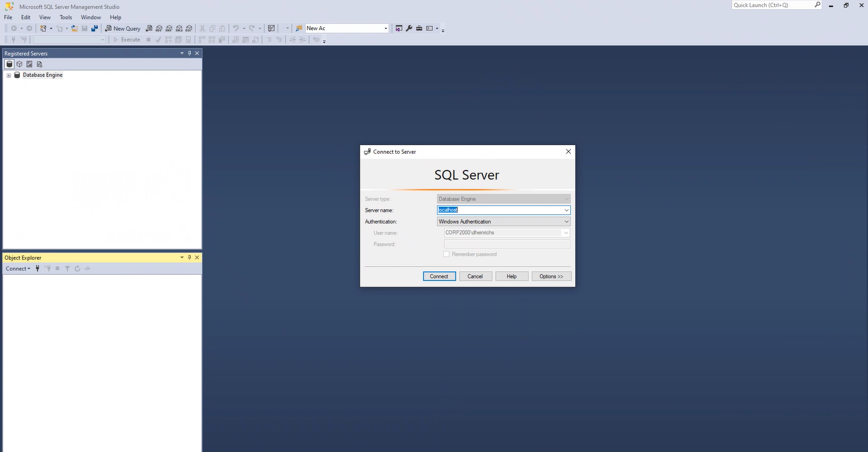Click Connect Object Explorer plug icon
Screen dimensions: 868x452
click(x=38, y=269)
